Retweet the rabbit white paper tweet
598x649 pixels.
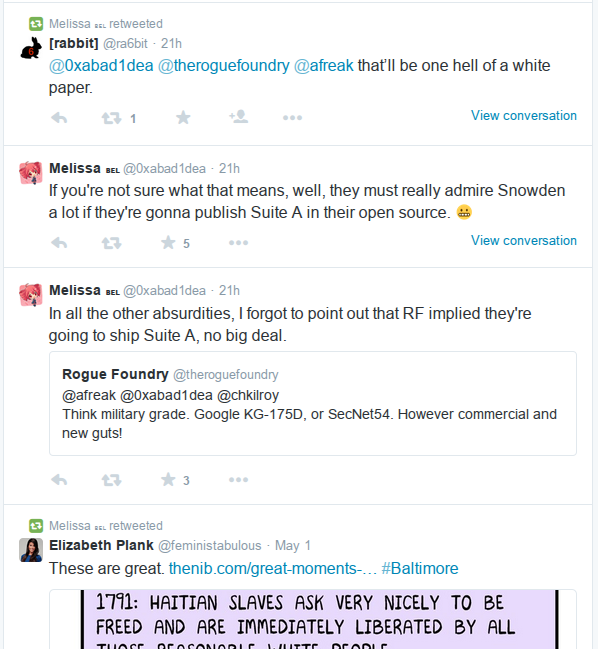click(112, 118)
